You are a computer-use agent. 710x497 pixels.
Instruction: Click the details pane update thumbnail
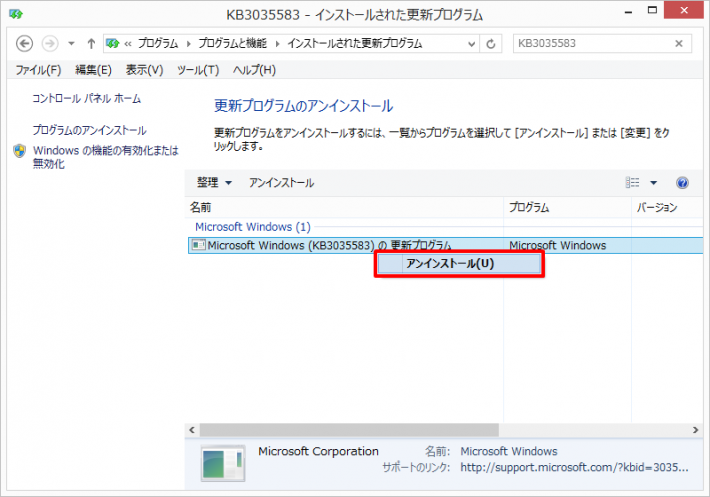pyautogui.click(x=223, y=464)
